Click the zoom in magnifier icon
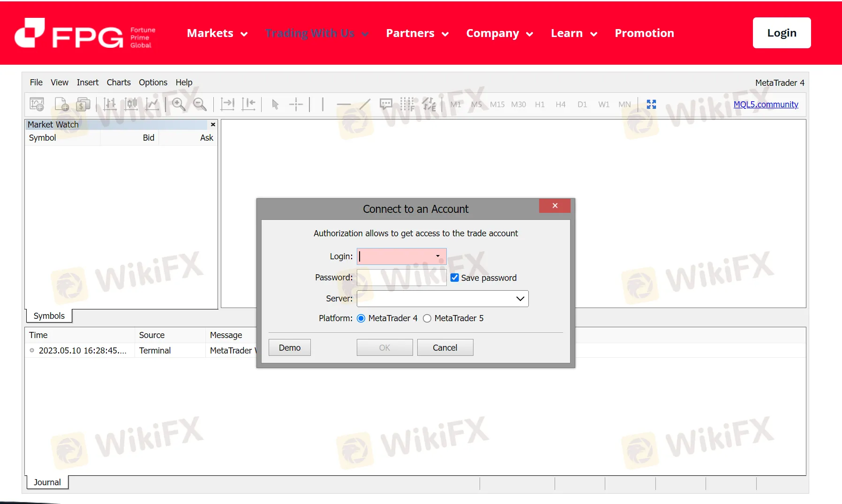The image size is (842, 504). click(x=179, y=104)
